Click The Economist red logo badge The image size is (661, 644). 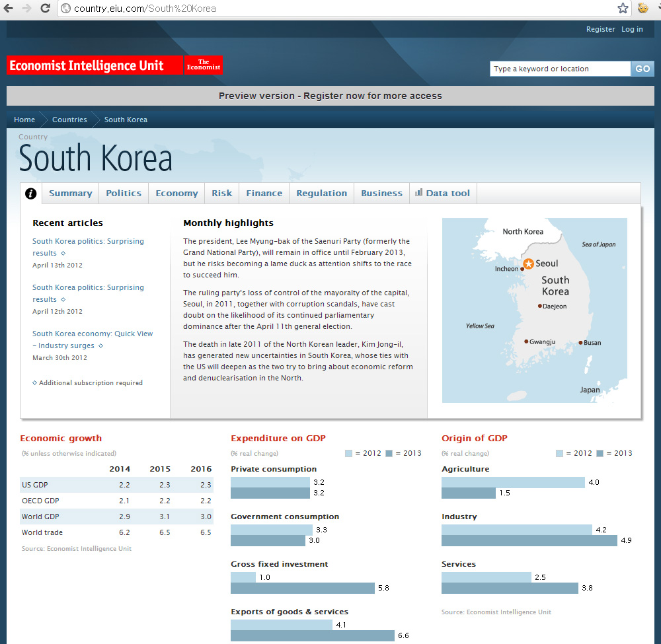[x=204, y=65]
